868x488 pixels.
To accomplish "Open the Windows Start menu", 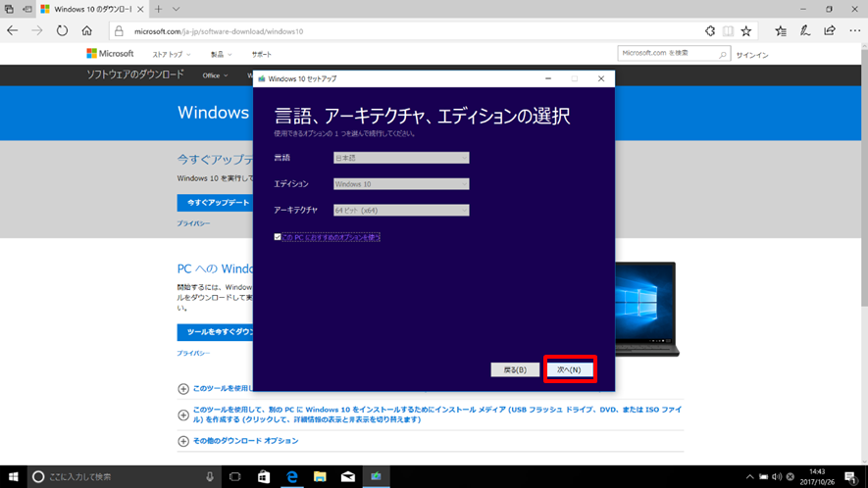I will click(x=14, y=476).
